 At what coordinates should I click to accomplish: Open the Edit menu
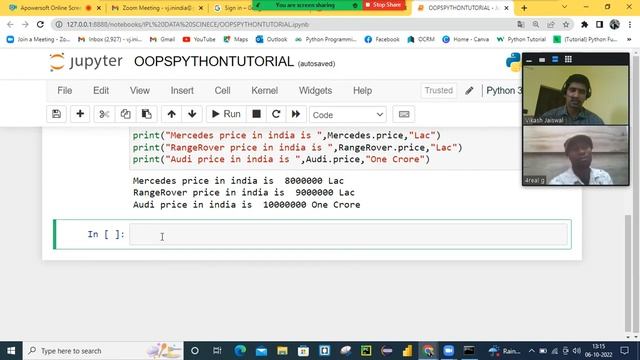[x=101, y=91]
